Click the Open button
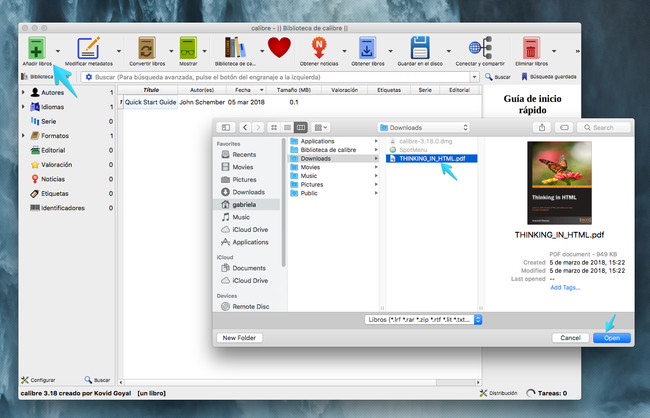 click(x=612, y=338)
